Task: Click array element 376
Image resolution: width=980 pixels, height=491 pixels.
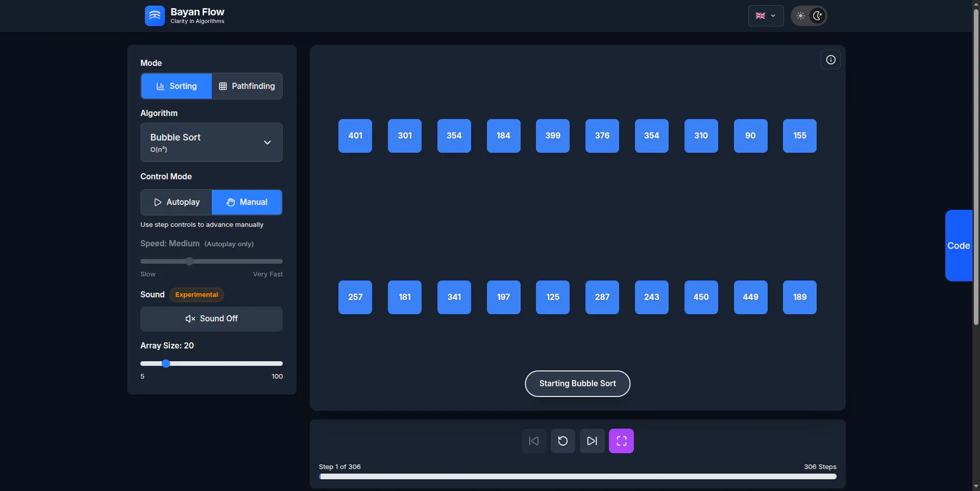Action: pos(602,136)
